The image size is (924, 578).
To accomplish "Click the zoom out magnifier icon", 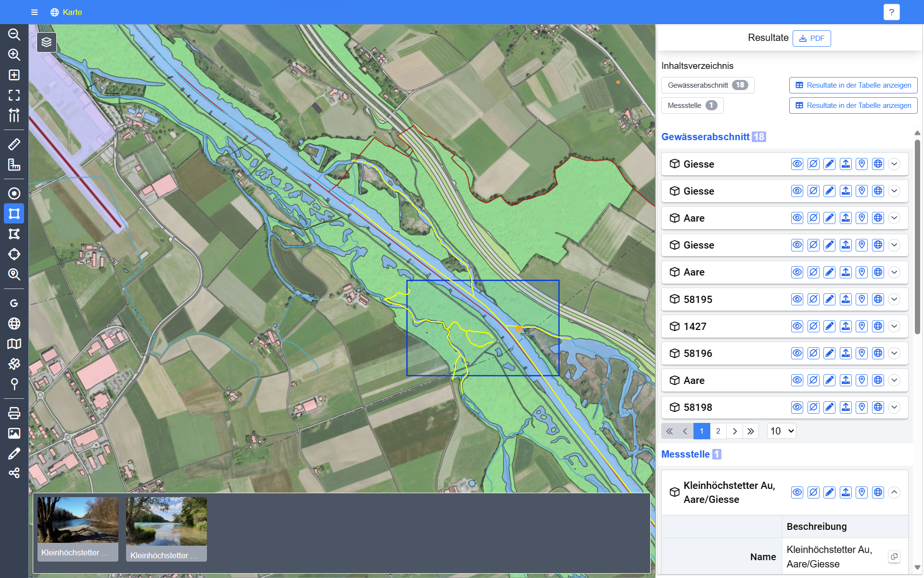I will 14,35.
